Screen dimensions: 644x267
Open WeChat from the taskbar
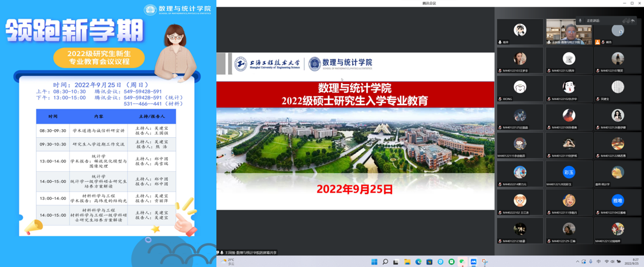click(463, 262)
